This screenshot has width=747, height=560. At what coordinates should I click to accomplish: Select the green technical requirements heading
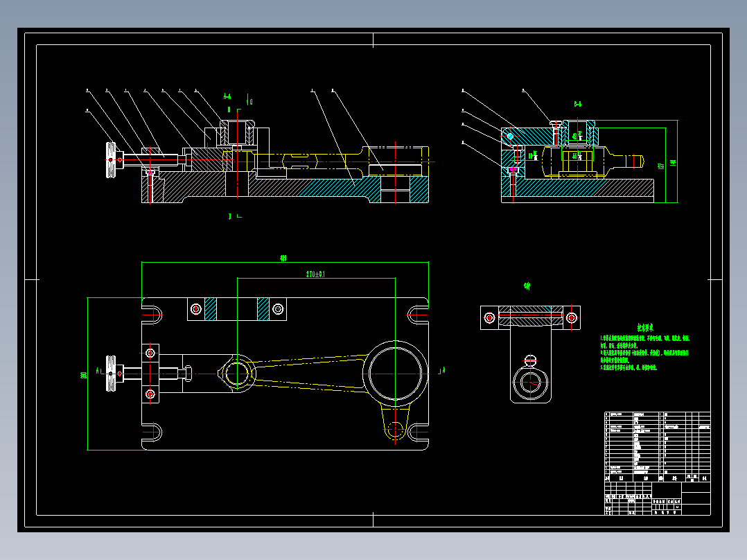point(645,327)
